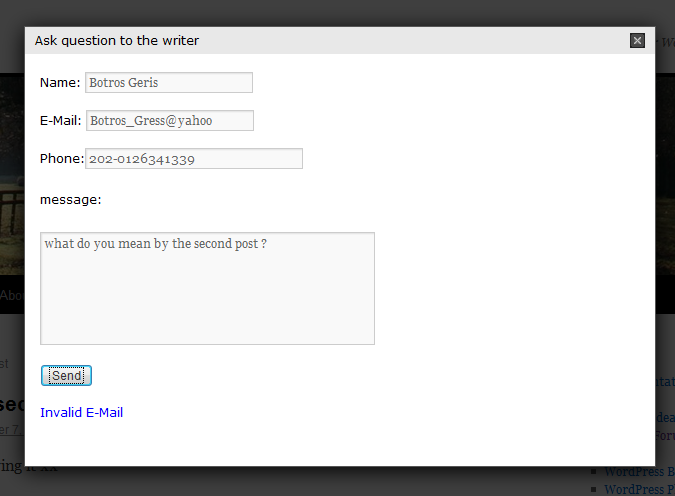The height and width of the screenshot is (496, 675).
Task: Click the background header image on left
Action: [12, 172]
